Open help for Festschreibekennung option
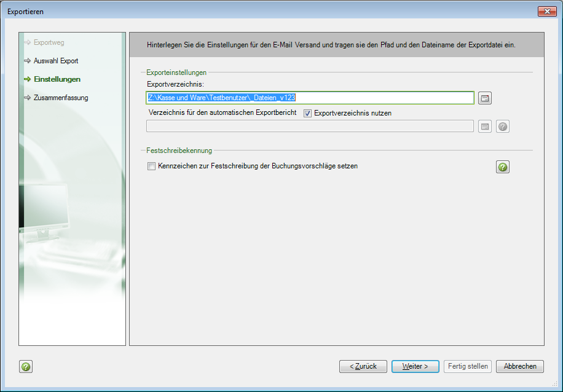The height and width of the screenshot is (392, 563). tap(503, 167)
